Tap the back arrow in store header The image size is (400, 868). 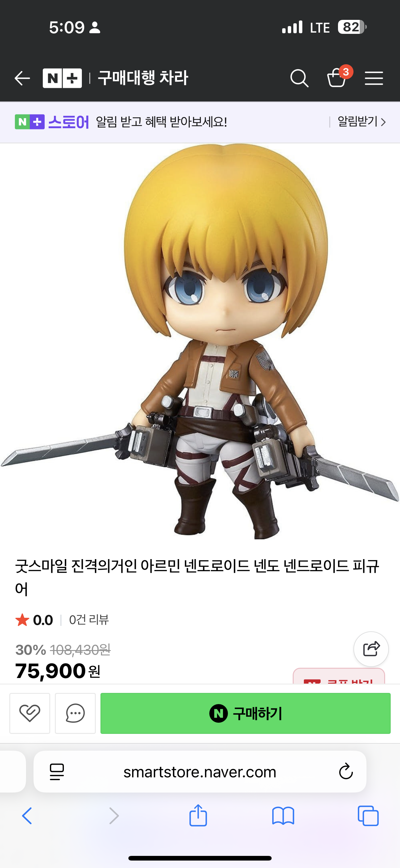pyautogui.click(x=22, y=78)
